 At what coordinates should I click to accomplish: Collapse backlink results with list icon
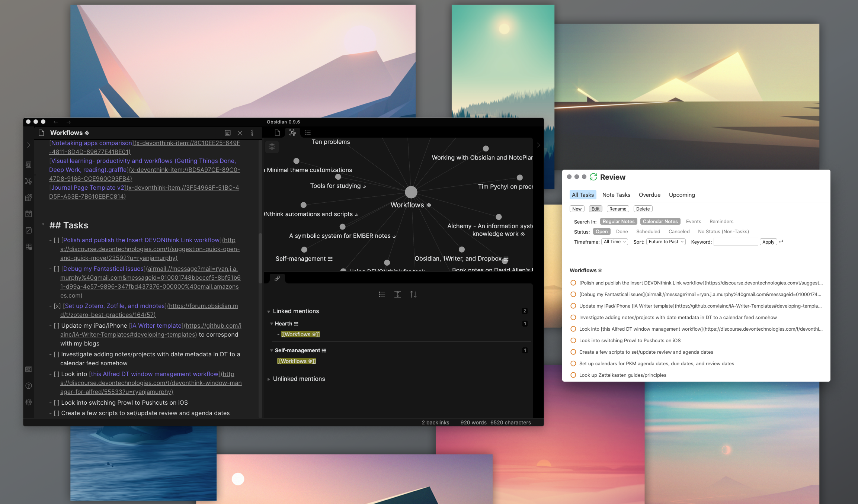pyautogui.click(x=382, y=294)
